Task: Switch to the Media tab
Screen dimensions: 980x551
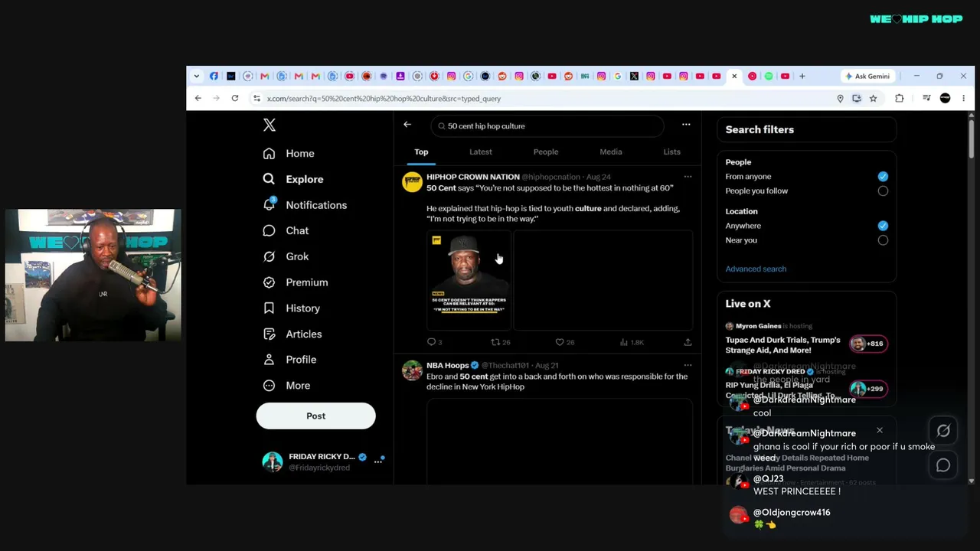Action: [611, 152]
